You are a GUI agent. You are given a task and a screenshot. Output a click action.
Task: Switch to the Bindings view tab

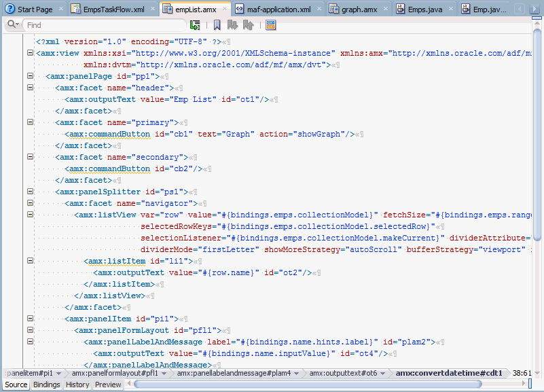[46, 385]
